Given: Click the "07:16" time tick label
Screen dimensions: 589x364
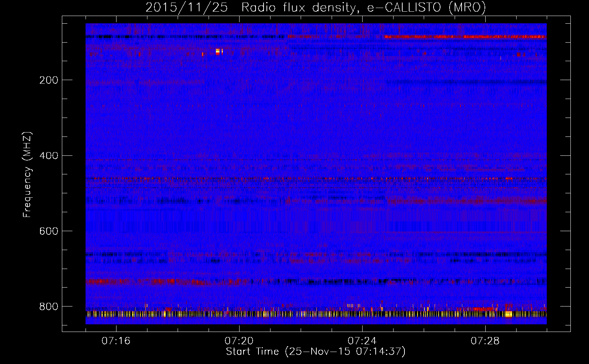Looking at the screenshot, I should (x=116, y=341).
